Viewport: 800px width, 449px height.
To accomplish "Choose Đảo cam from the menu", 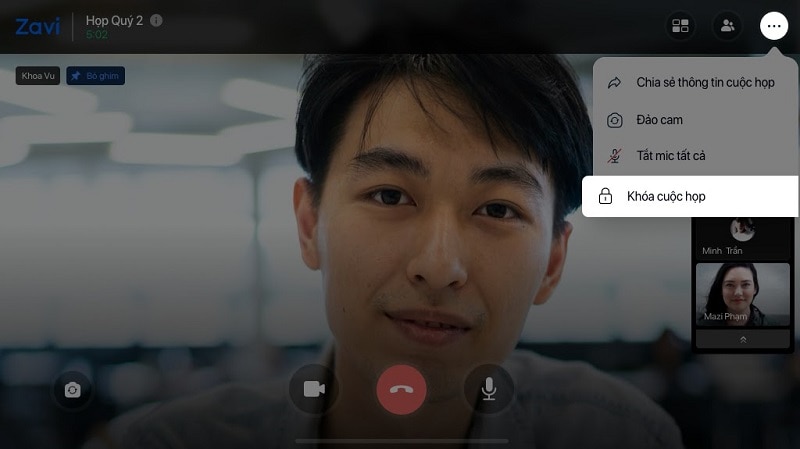I will [659, 120].
